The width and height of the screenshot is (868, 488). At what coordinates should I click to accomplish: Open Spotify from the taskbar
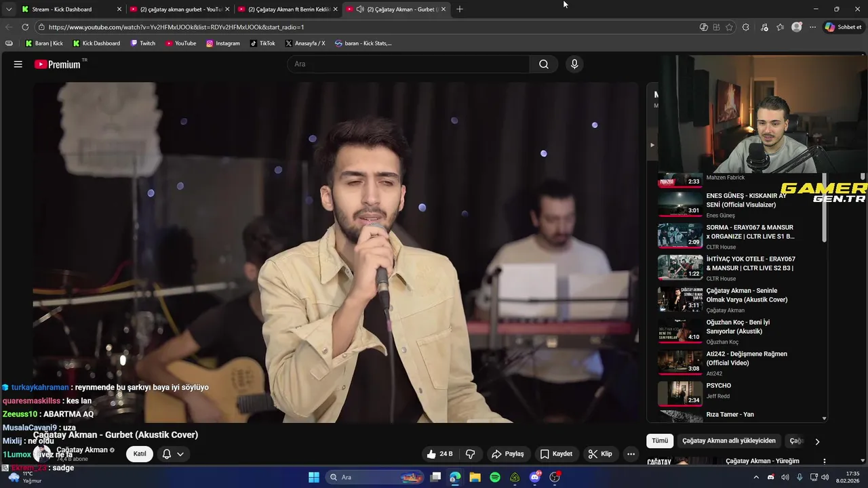coord(495,477)
